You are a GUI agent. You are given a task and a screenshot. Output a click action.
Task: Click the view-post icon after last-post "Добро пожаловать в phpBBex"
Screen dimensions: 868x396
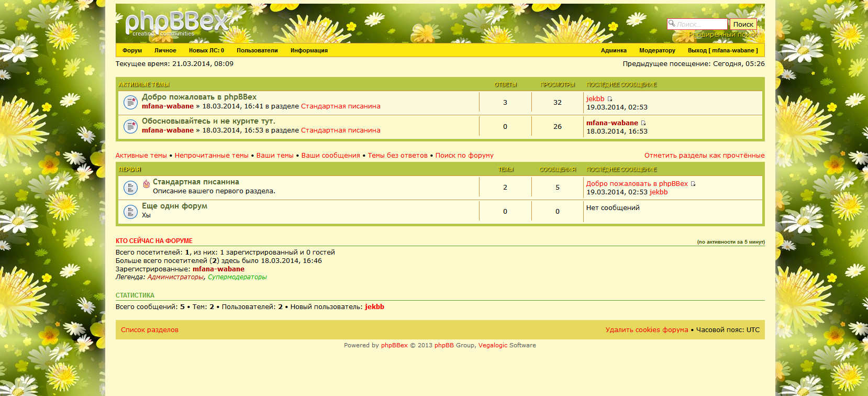coord(693,184)
